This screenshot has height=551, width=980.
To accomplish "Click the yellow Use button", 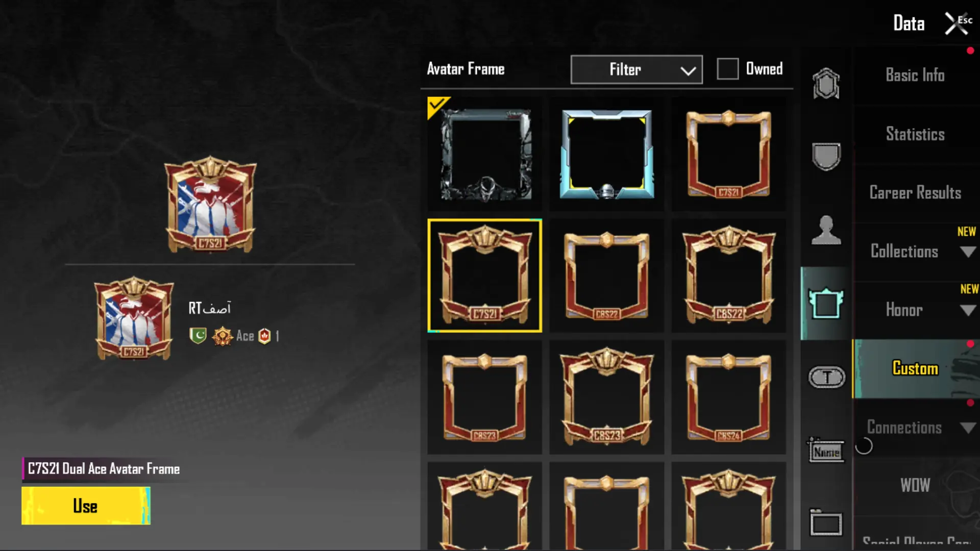I will 86,506.
